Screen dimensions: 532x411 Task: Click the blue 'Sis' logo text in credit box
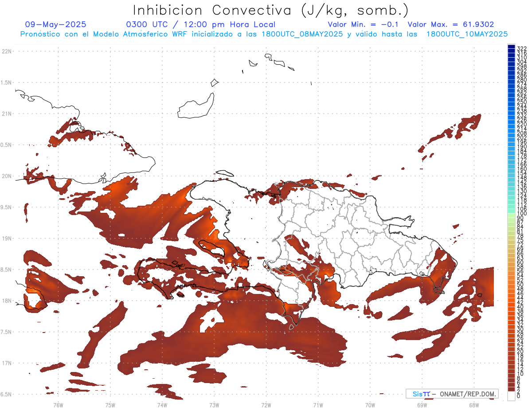pyautogui.click(x=418, y=394)
